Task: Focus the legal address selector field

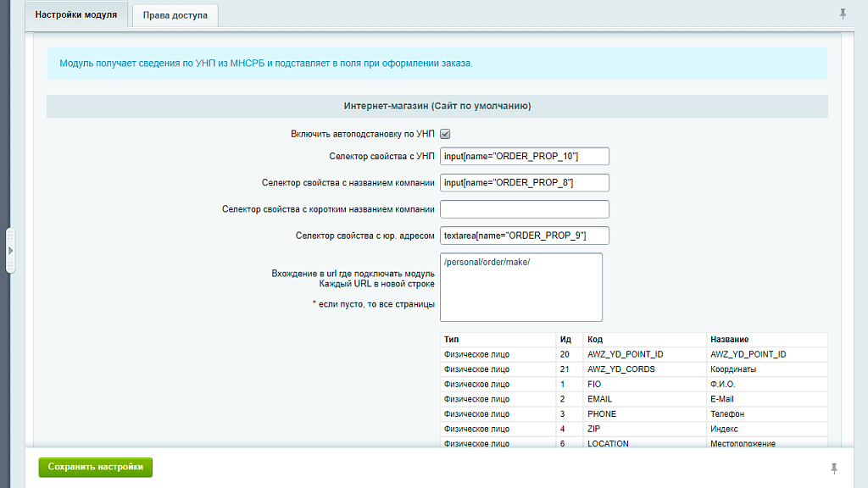Action: 525,236
